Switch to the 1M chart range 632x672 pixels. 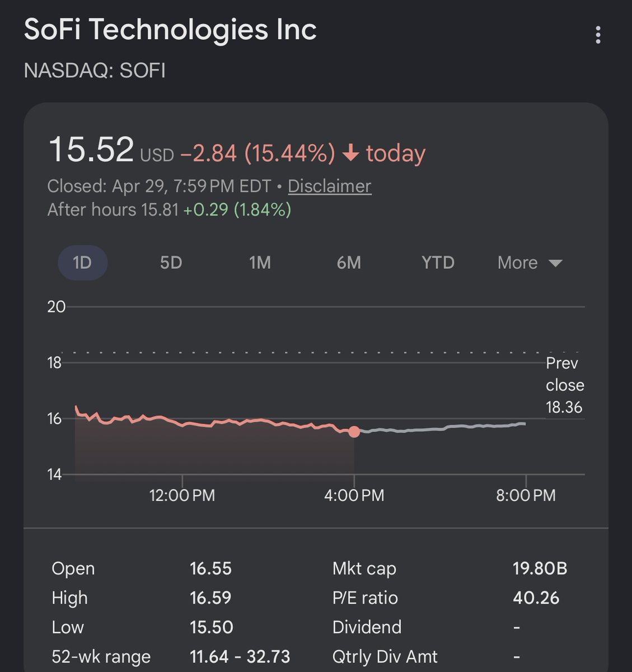(260, 263)
